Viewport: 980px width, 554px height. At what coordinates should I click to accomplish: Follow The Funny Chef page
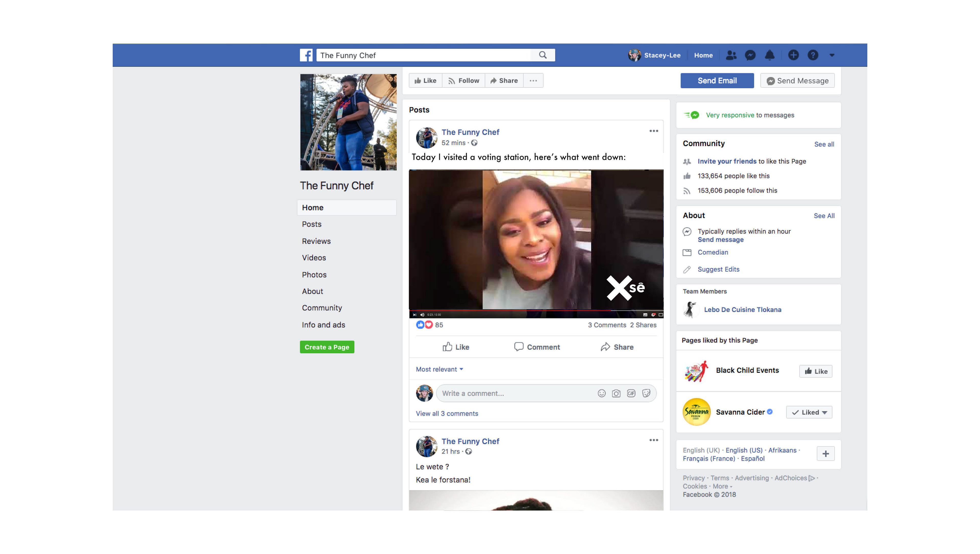[464, 81]
